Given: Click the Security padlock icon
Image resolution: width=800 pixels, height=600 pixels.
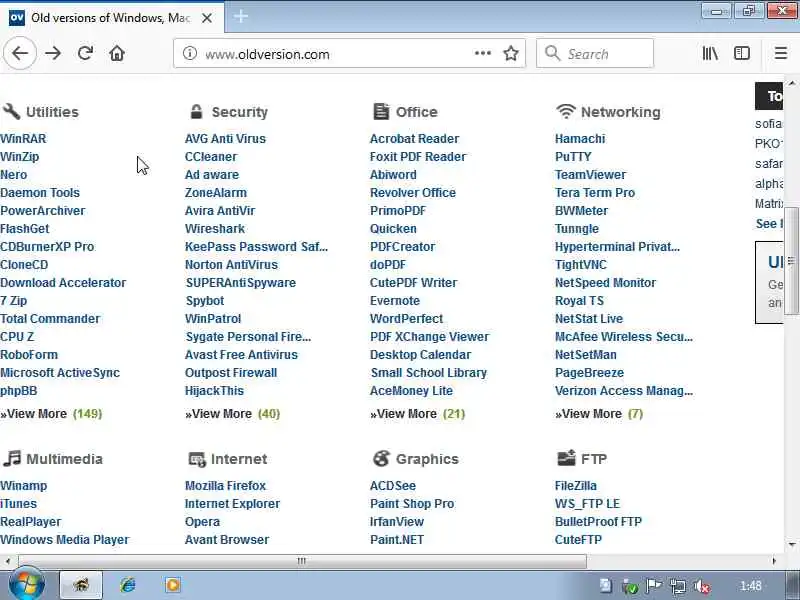Looking at the screenshot, I should (x=196, y=111).
